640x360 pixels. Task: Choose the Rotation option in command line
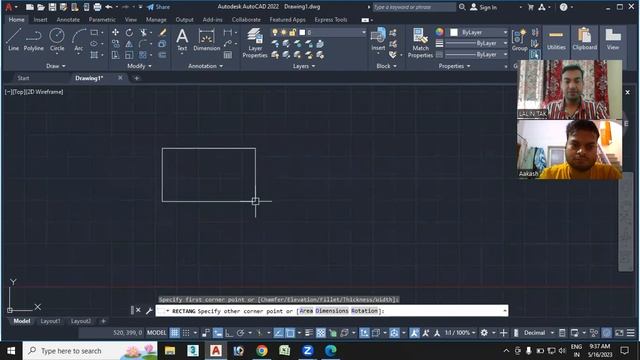364,311
